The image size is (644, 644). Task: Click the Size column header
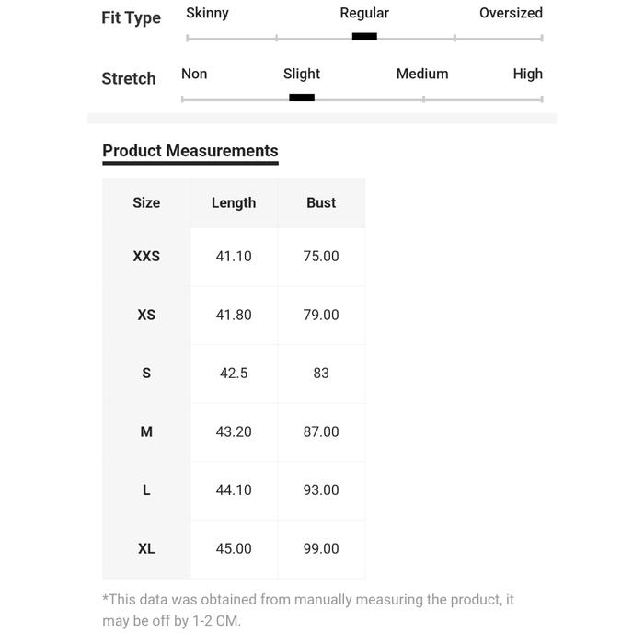click(x=146, y=203)
